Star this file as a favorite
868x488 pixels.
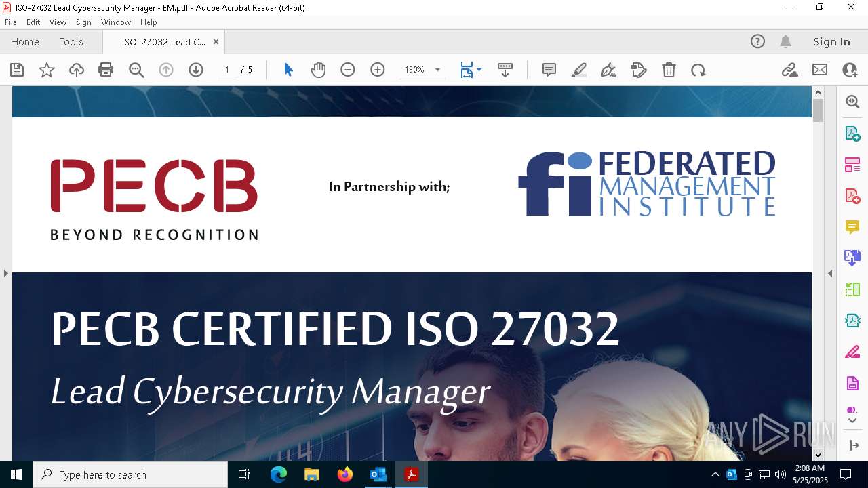point(47,70)
